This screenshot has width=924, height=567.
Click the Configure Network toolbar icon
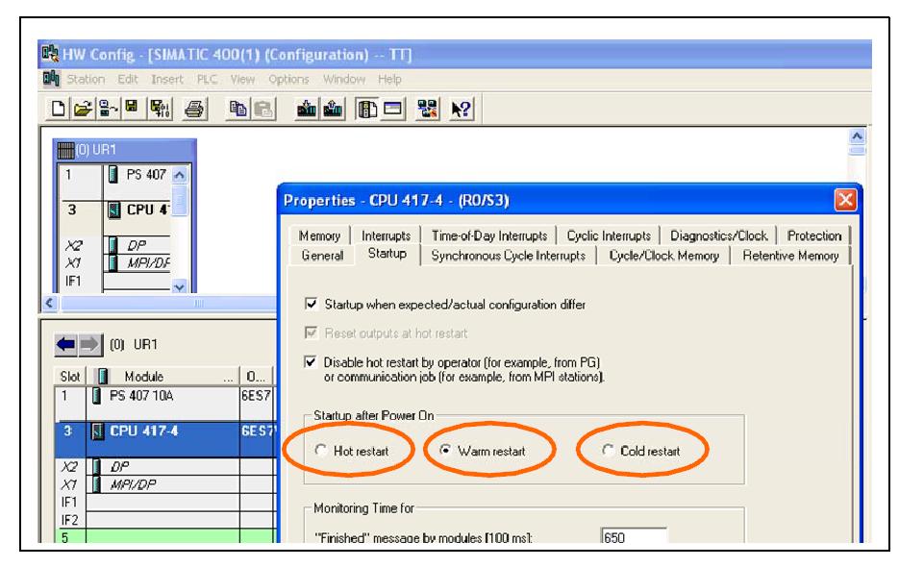pos(427,109)
